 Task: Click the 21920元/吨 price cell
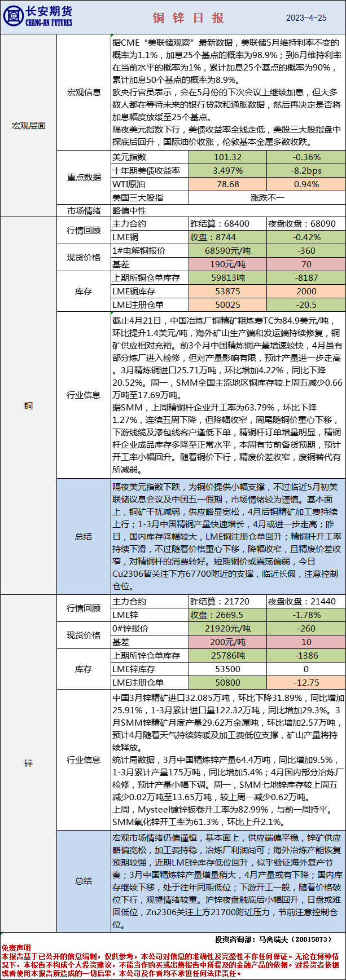click(x=227, y=628)
